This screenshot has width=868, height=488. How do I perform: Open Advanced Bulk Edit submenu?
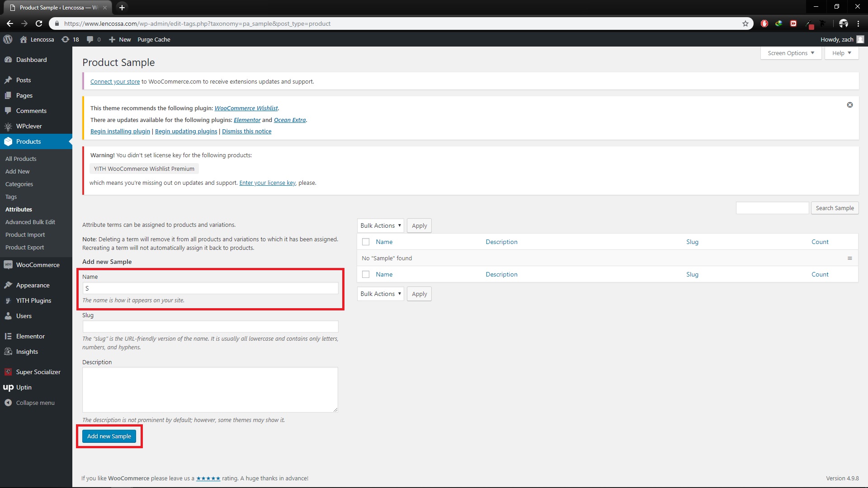click(30, 222)
